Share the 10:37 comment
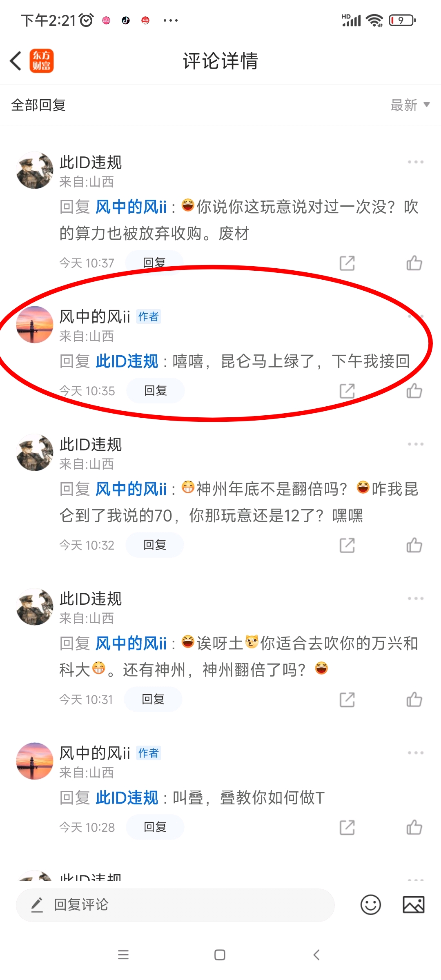This screenshot has height=980, width=441. 347,263
